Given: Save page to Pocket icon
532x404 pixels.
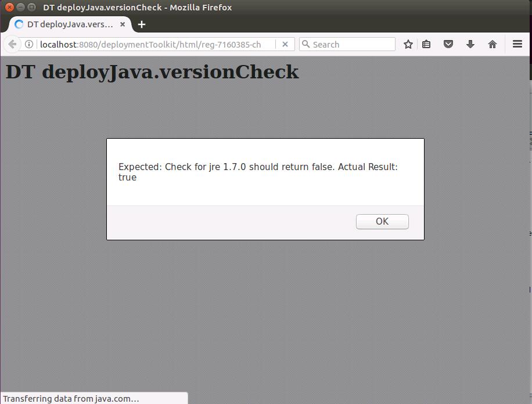Looking at the screenshot, I should click(448, 44).
